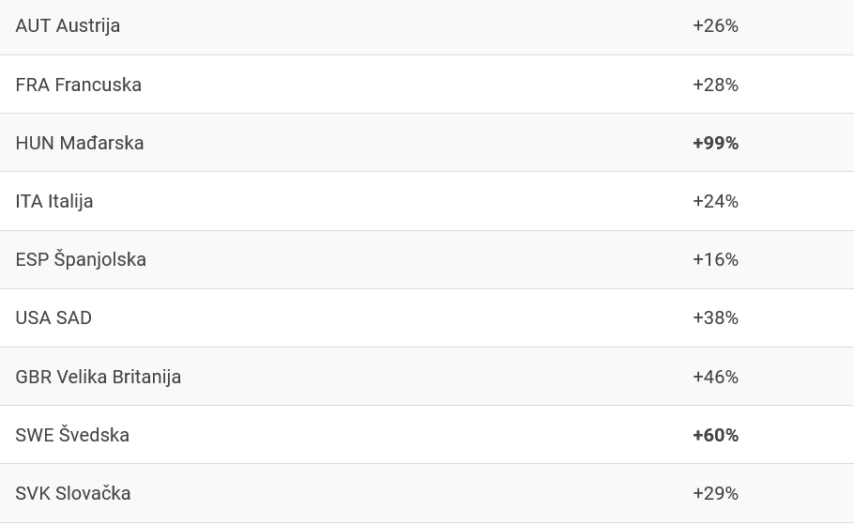
Task: Select the bold +99% value
Action: pos(714,143)
